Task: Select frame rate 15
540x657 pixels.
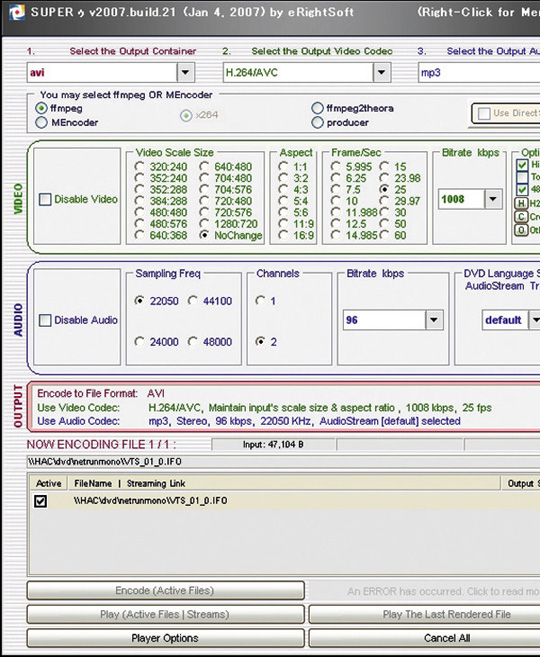Action: tap(384, 167)
